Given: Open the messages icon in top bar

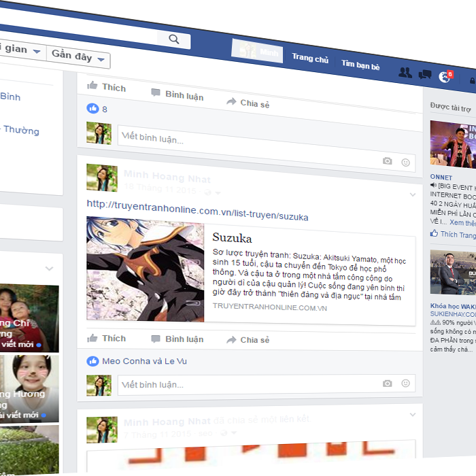Looking at the screenshot, I should (x=425, y=74).
